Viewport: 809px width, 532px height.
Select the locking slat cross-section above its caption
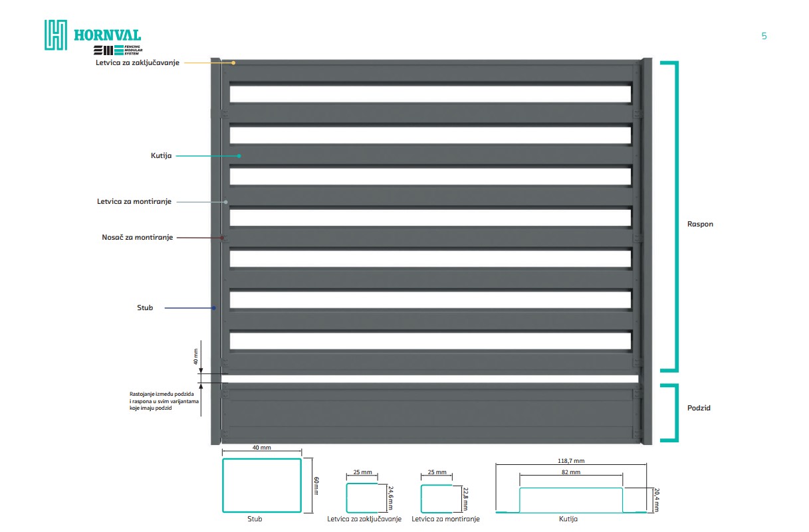coord(362,497)
